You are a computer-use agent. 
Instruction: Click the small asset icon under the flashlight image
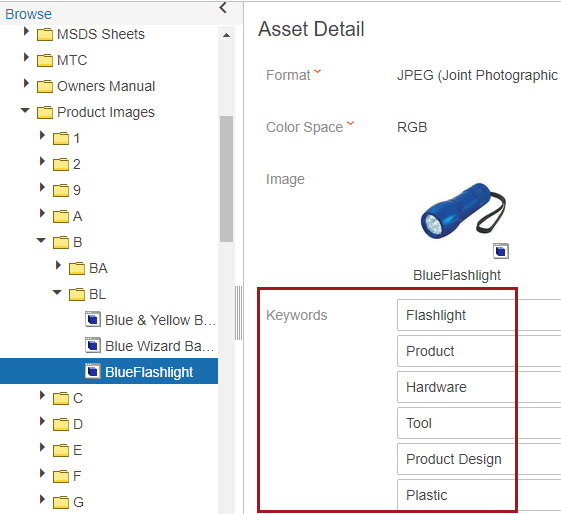(501, 251)
